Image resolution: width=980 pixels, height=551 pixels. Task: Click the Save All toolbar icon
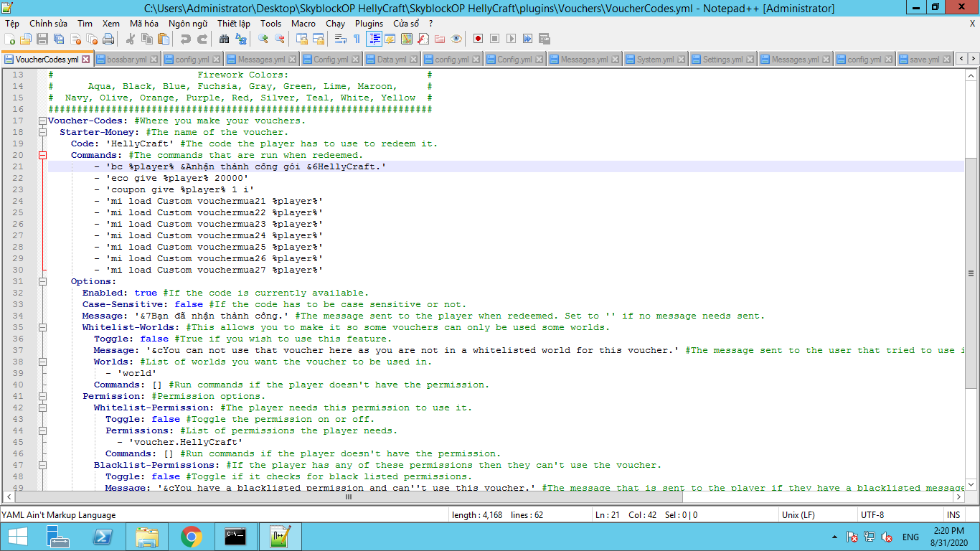click(x=59, y=39)
